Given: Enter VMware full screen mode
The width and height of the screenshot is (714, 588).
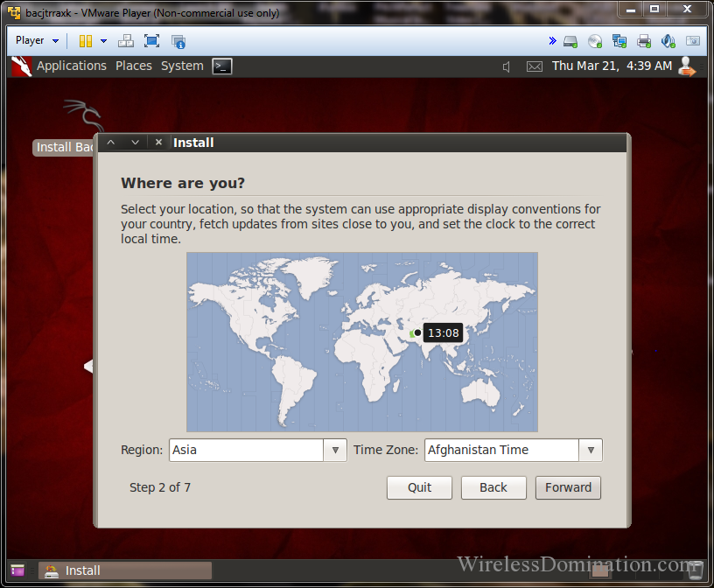Looking at the screenshot, I should pos(151,41).
